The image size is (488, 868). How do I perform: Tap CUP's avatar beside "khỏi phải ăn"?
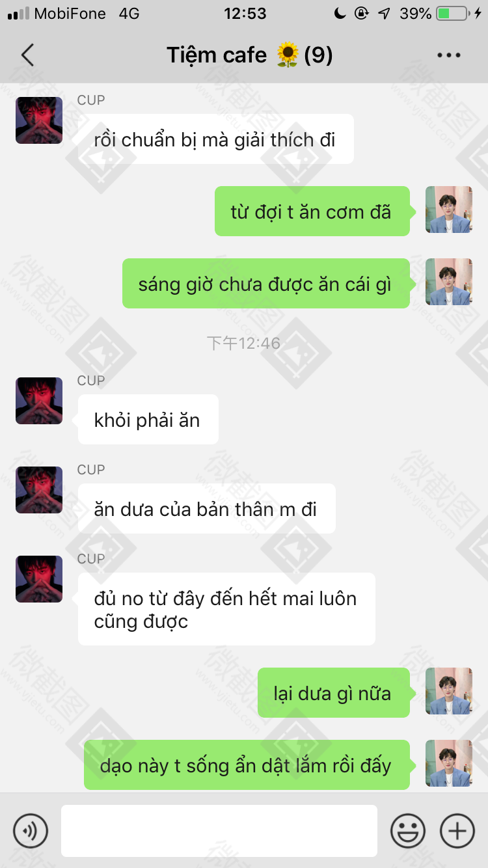point(39,401)
